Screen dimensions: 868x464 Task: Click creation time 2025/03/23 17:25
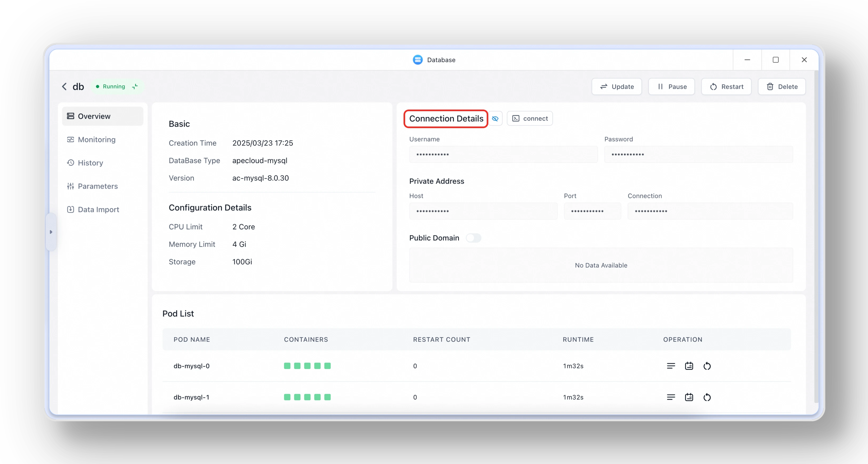(x=263, y=143)
